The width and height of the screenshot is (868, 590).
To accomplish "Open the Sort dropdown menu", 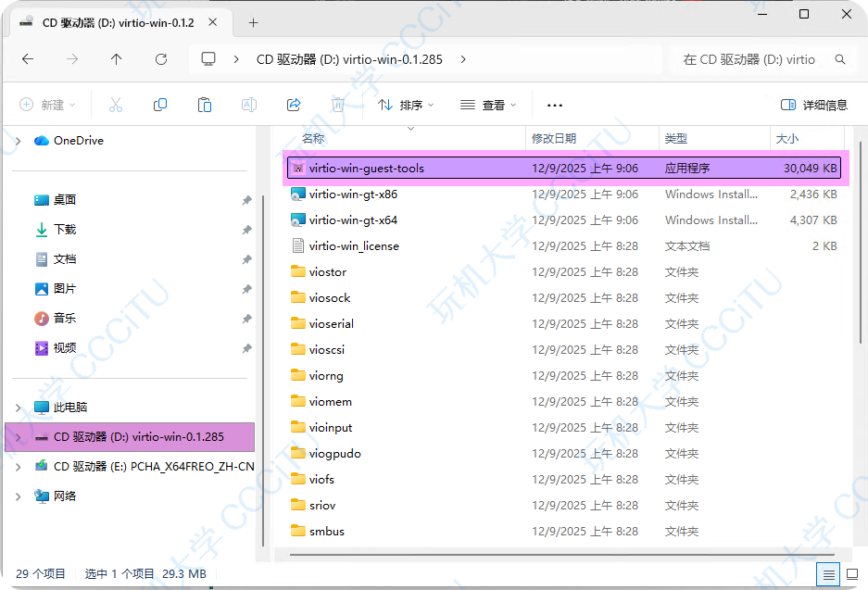I will point(406,105).
